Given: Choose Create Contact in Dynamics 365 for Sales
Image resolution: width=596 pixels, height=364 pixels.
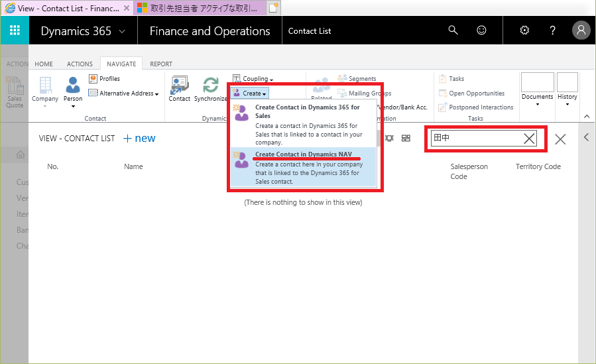Looking at the screenshot, I should (x=304, y=125).
